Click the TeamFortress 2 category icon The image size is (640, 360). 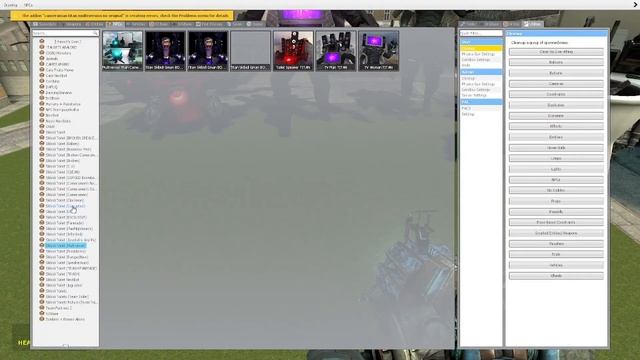pyautogui.click(x=42, y=308)
